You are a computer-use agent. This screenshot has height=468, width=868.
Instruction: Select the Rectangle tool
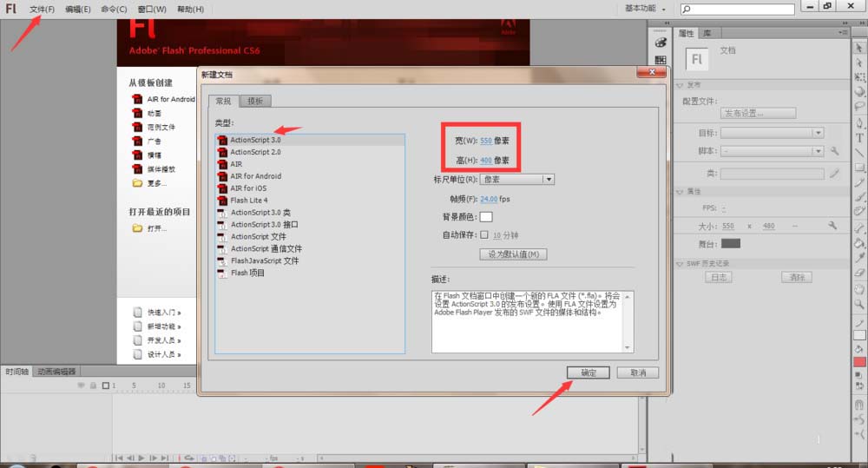pyautogui.click(x=859, y=168)
